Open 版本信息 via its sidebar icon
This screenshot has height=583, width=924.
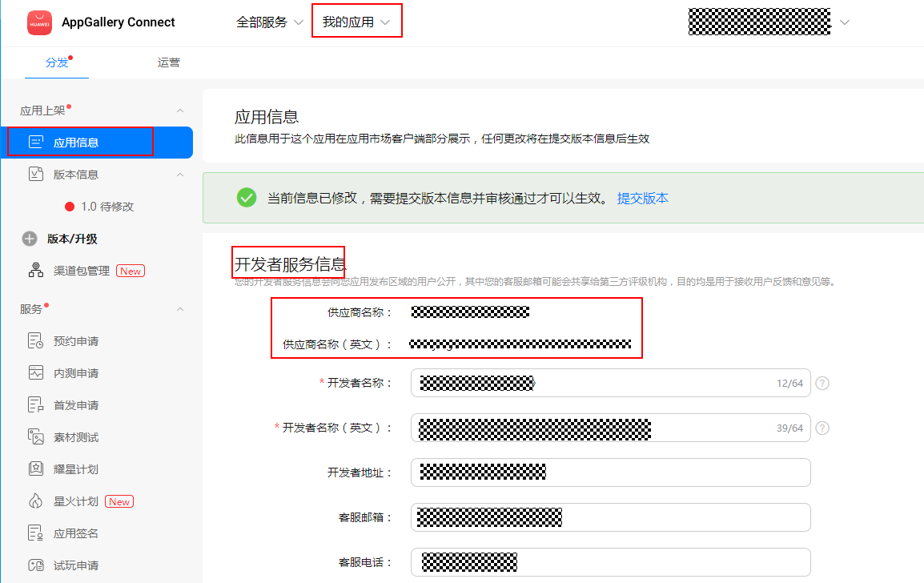pos(36,175)
